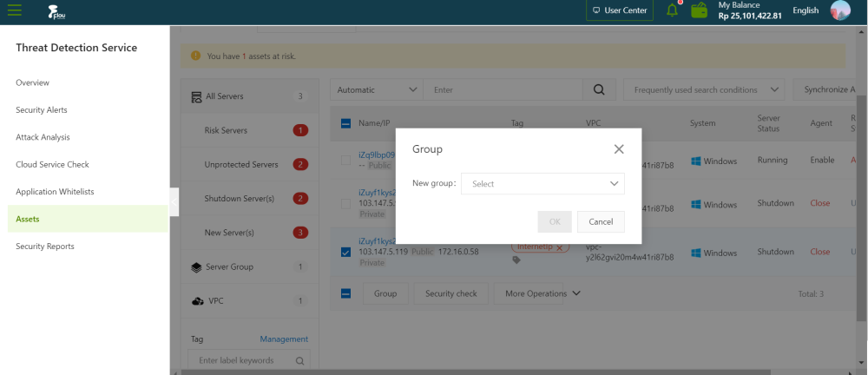Click the VPC cloud icon
The height and width of the screenshot is (375, 868).
(198, 301)
